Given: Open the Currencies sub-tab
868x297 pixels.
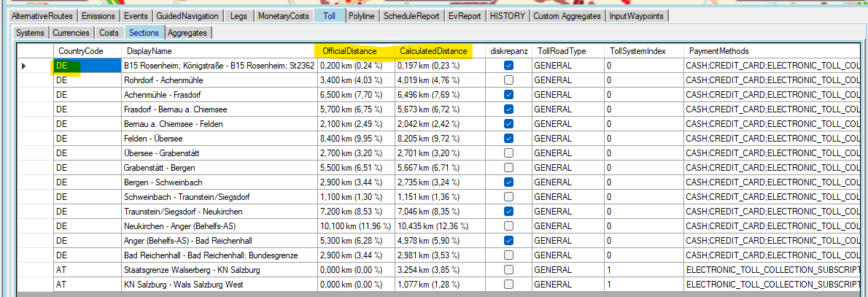Looking at the screenshot, I should [71, 33].
